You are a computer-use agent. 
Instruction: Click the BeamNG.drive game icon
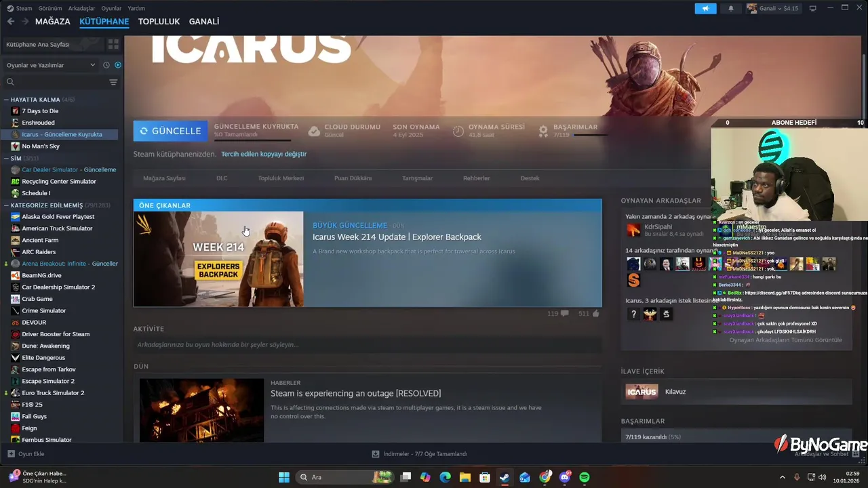15,275
